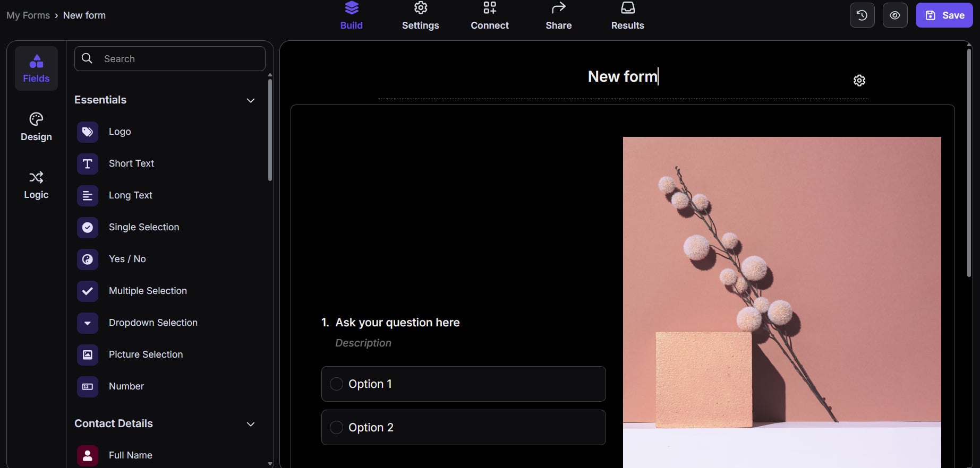Click the 'Dropdown Selection' label
The width and height of the screenshot is (980, 468).
[153, 323]
